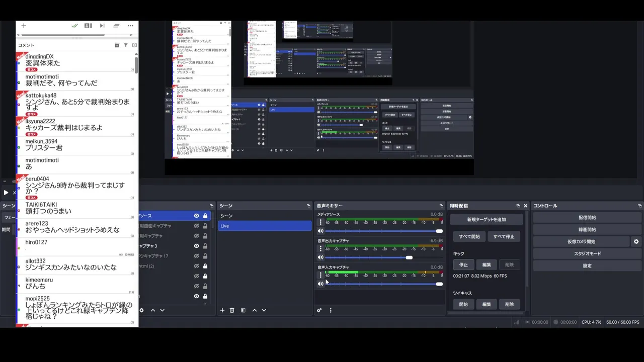Move scene up in scenes toolbar
The height and width of the screenshot is (362, 644).
255,310
